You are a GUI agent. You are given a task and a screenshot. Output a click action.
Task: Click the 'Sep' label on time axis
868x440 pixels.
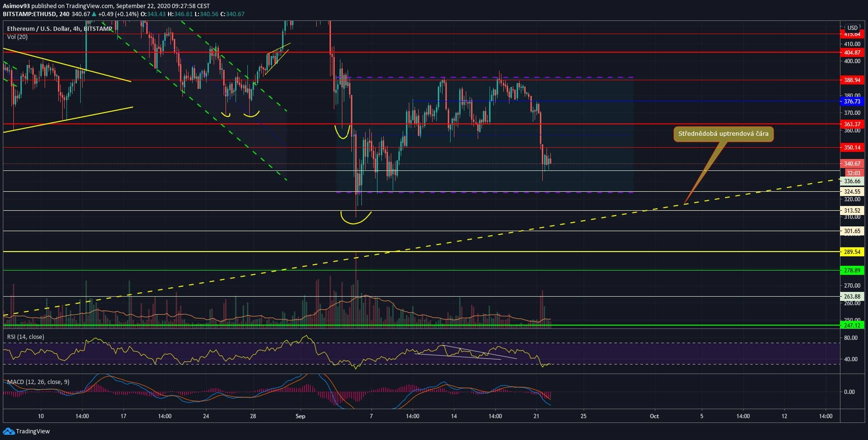tap(300, 416)
